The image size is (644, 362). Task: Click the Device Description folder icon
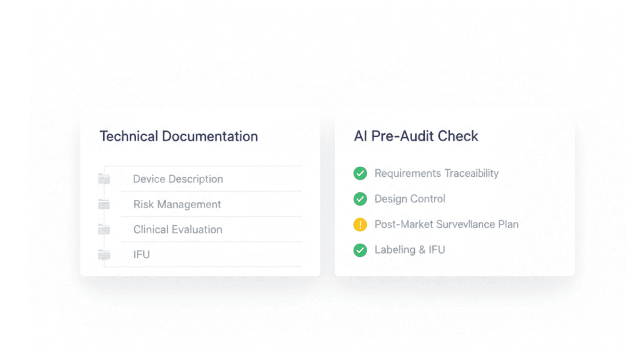(x=104, y=179)
